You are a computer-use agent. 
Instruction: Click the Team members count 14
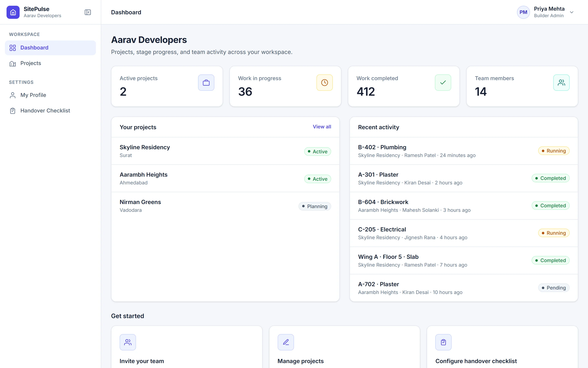coord(481,92)
